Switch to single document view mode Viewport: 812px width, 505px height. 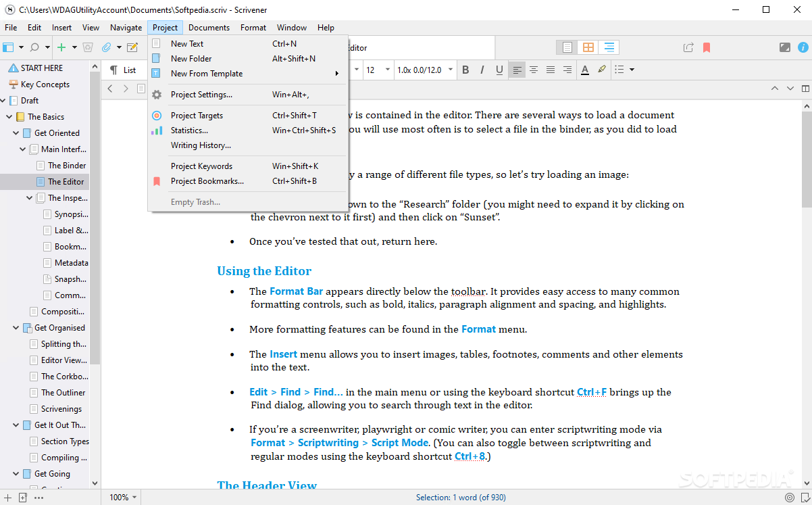567,47
